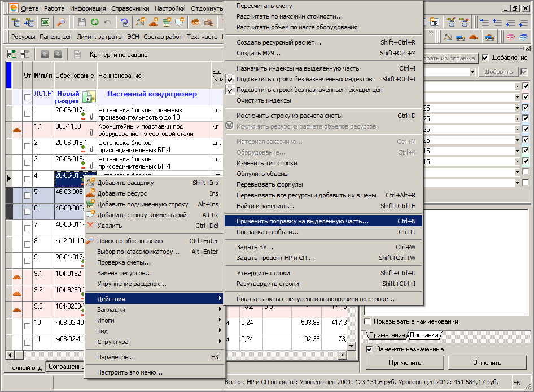Click the loaded truck with cargo icon
This screenshot has width=534, height=392.
[x=490, y=37]
